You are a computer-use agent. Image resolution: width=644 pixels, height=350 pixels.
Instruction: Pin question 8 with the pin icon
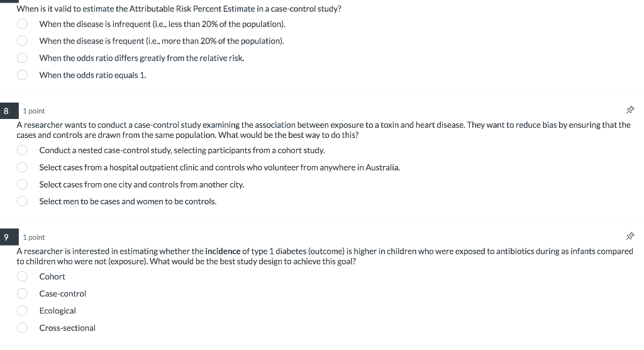tap(630, 110)
